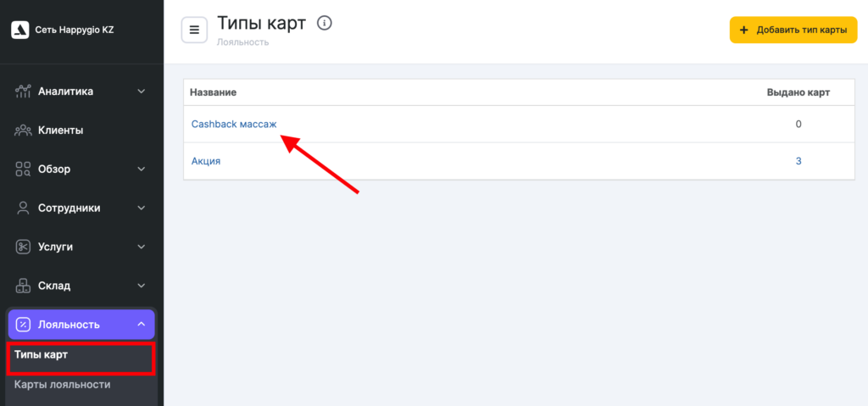Click the Обзор grid icon
This screenshot has width=868, height=406.
(24, 170)
